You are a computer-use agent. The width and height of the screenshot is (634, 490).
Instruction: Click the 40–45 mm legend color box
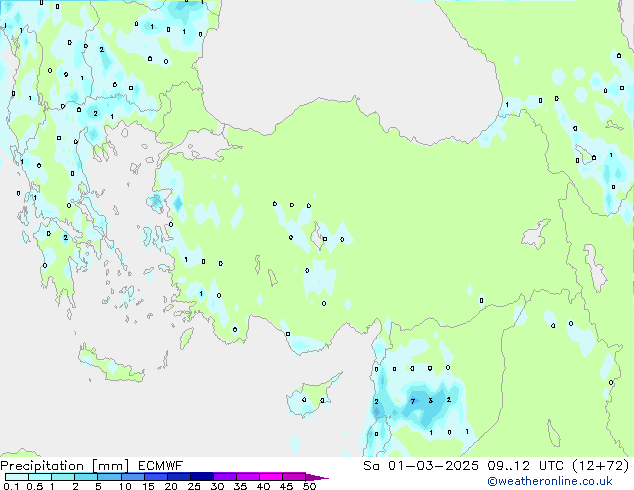pos(271,477)
